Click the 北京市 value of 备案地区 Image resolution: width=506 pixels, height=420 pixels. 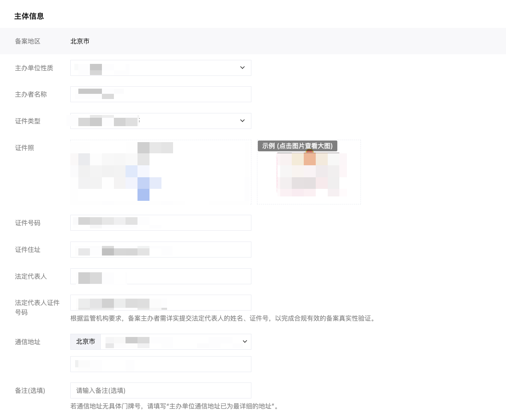pyautogui.click(x=80, y=41)
